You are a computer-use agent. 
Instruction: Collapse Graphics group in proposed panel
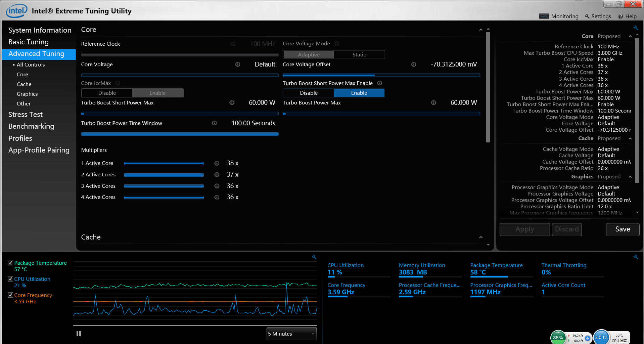pos(630,177)
